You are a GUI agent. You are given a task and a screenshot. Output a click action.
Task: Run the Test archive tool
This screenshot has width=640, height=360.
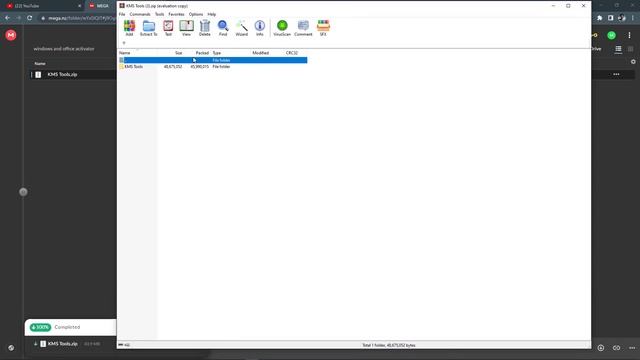(168, 28)
